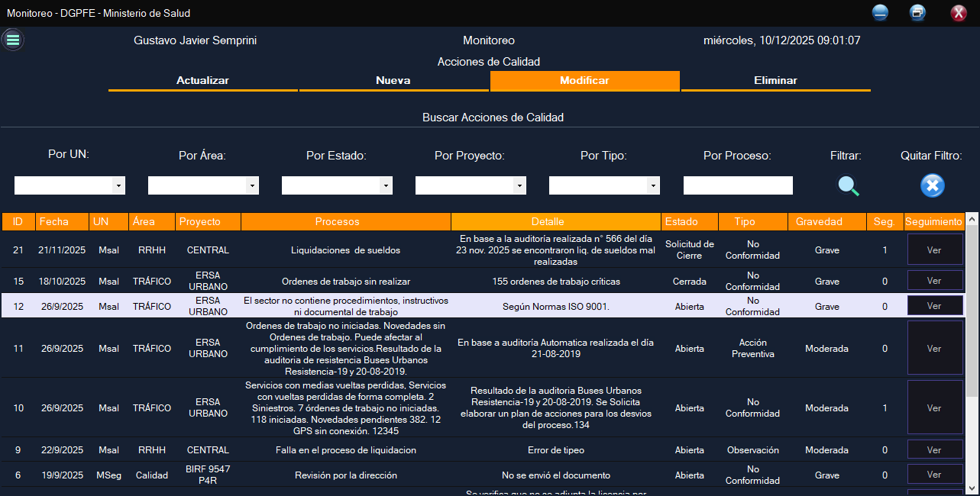Click the magnifying glass Filtrar icon
The height and width of the screenshot is (496, 980).
point(849,185)
